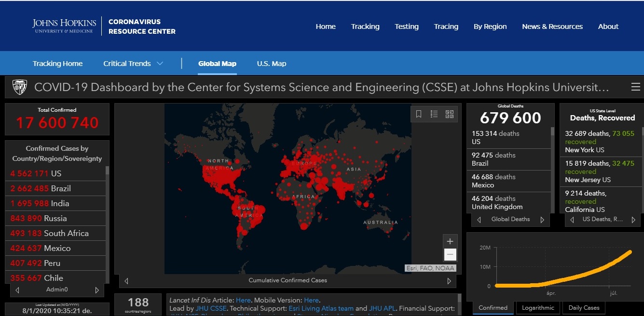
Task: Click Coronavirus Resource Center title
Action: pyautogui.click(x=142, y=26)
